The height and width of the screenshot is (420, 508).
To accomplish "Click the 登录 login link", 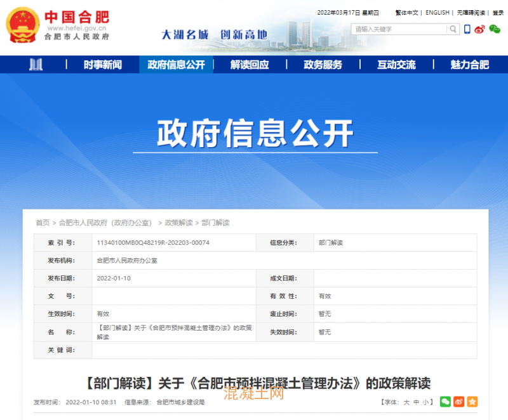I will pyautogui.click(x=498, y=13).
